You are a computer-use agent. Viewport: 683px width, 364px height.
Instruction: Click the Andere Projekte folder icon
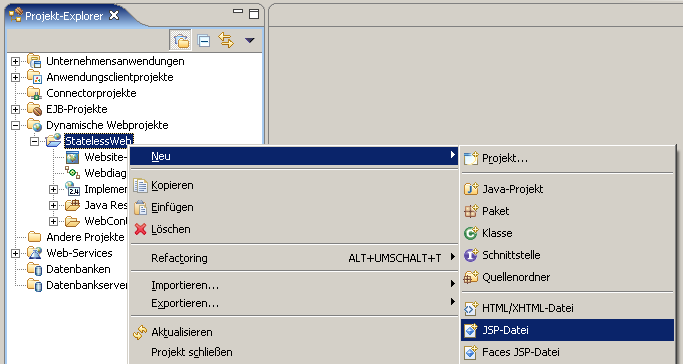click(x=34, y=237)
